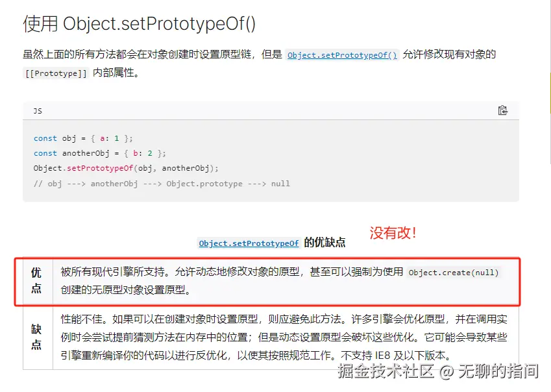Click the 的优缺点 table caption text

324,243
